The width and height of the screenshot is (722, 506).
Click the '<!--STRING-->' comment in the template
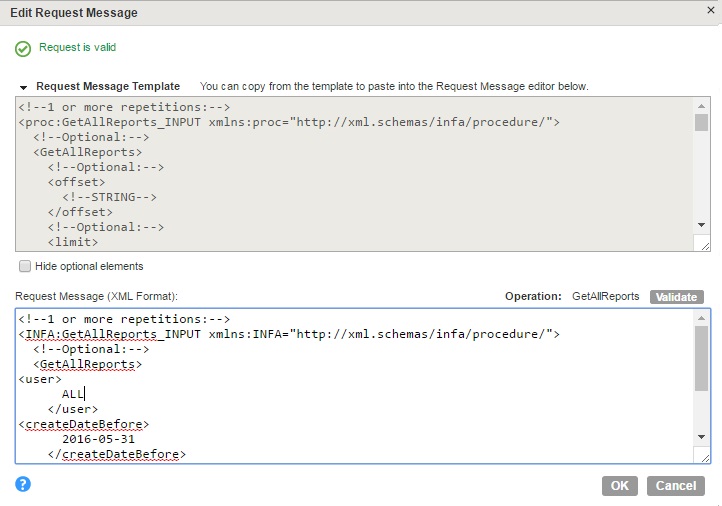pyautogui.click(x=110, y=198)
